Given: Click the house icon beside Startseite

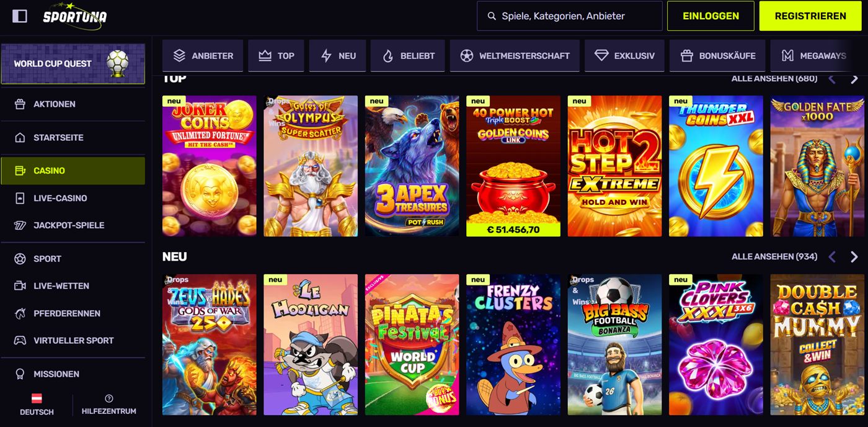Looking at the screenshot, I should (20, 138).
